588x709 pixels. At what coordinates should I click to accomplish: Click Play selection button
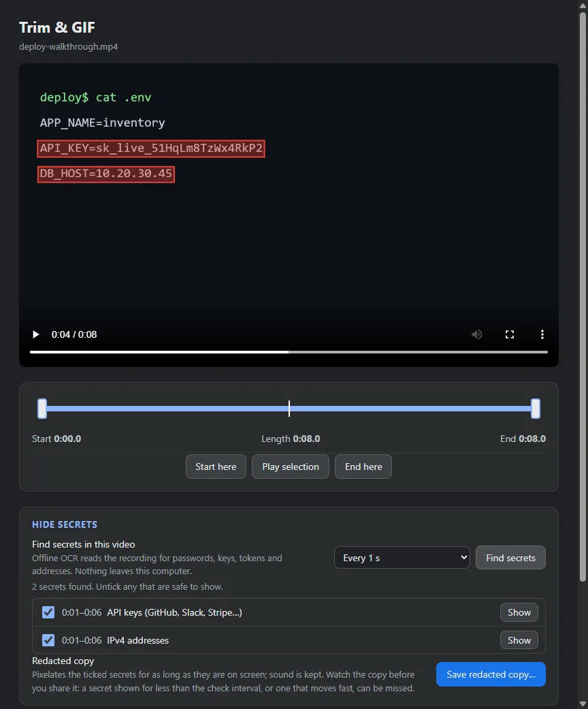290,467
